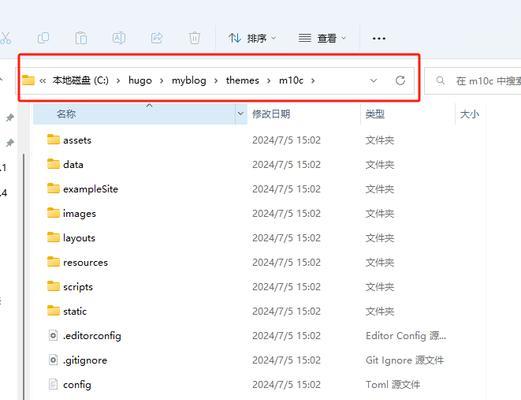This screenshot has width=521, height=400.
Task: Expand the 名称 column filter arrow
Action: 240,114
